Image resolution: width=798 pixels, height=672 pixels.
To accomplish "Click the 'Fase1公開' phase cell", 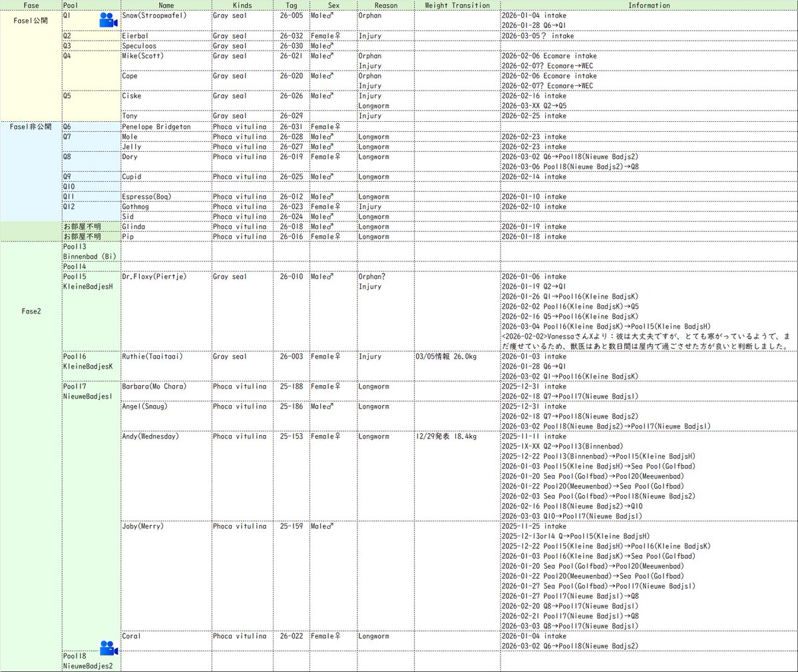I will (x=31, y=66).
